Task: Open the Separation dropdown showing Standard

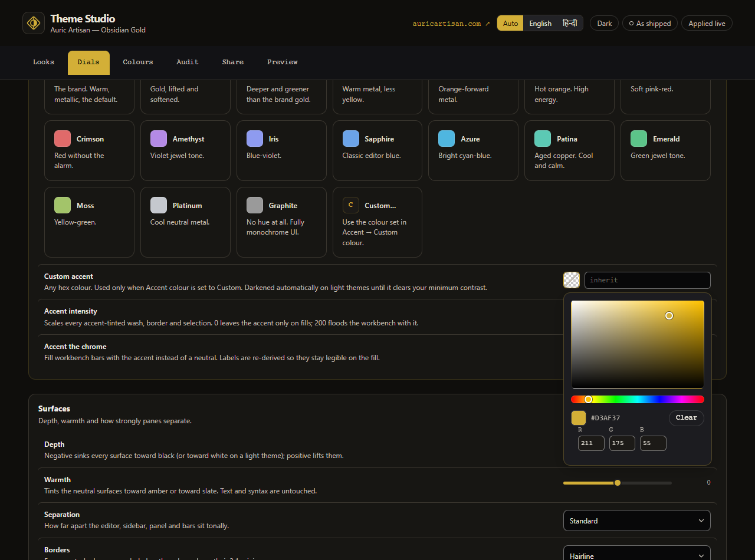Action: [x=637, y=521]
